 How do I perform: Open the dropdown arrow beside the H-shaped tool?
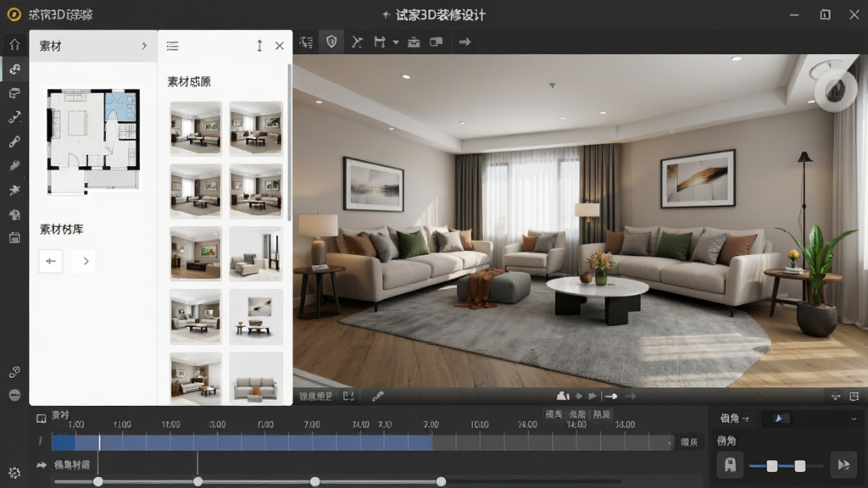(396, 42)
